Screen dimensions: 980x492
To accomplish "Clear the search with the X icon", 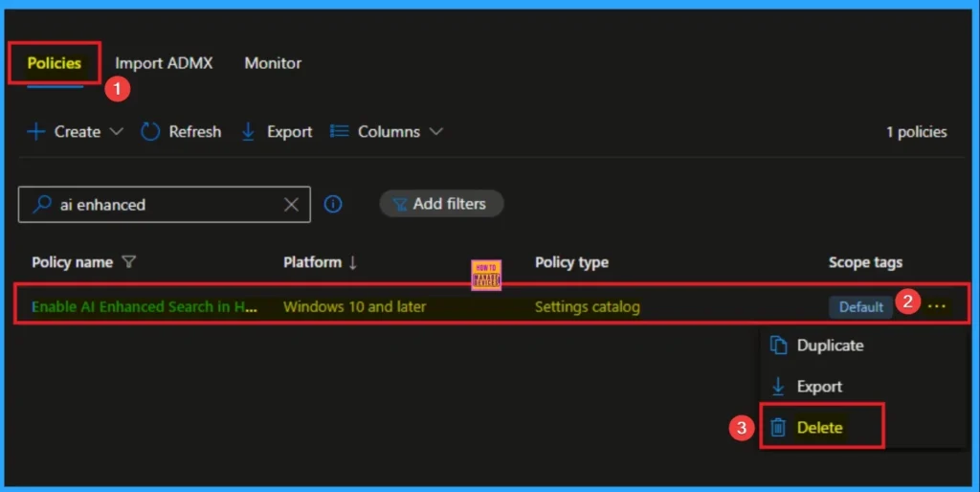I will click(x=291, y=205).
